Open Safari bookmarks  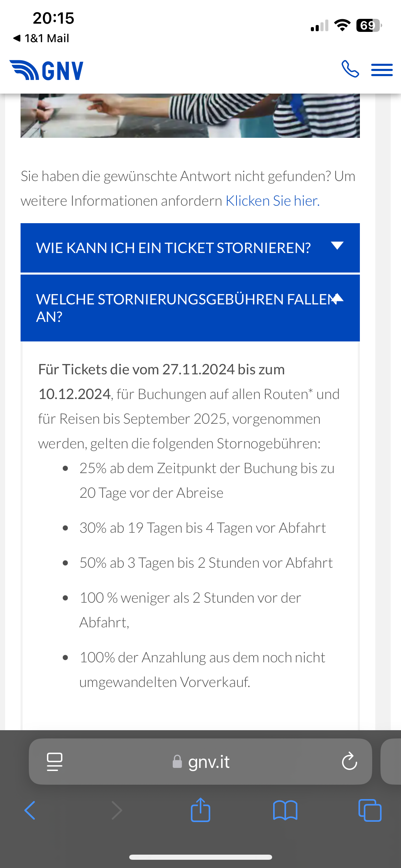[285, 810]
